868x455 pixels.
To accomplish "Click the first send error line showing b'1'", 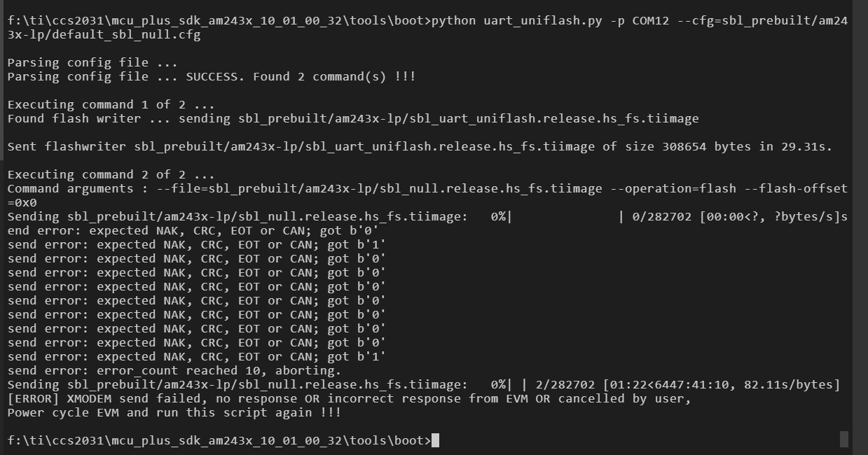I will tap(196, 244).
